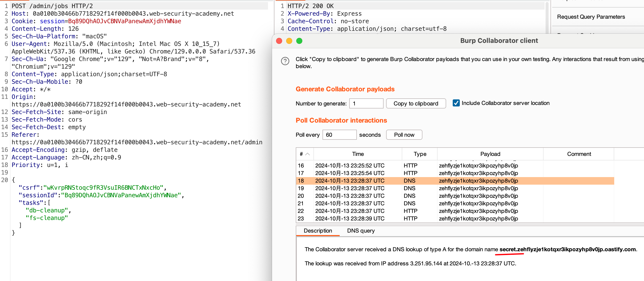
Task: Sort interactions by the Time column
Action: pyautogui.click(x=358, y=154)
